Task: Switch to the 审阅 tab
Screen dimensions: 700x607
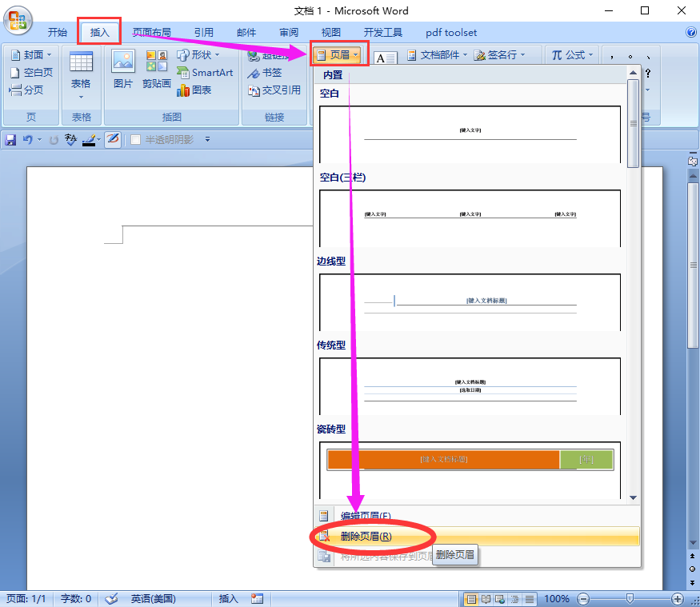Action: point(288,33)
